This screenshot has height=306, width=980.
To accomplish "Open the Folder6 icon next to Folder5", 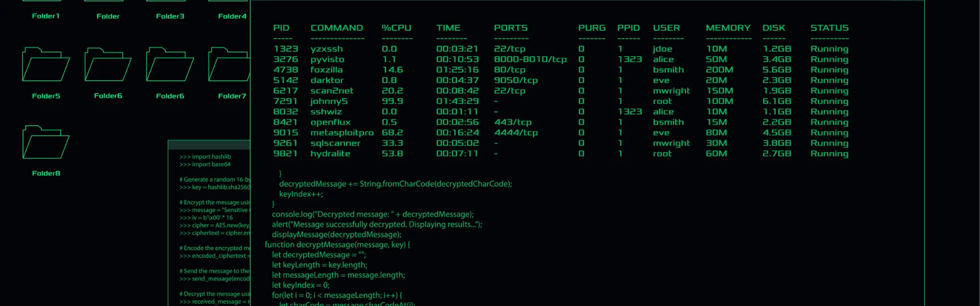I will (108, 65).
